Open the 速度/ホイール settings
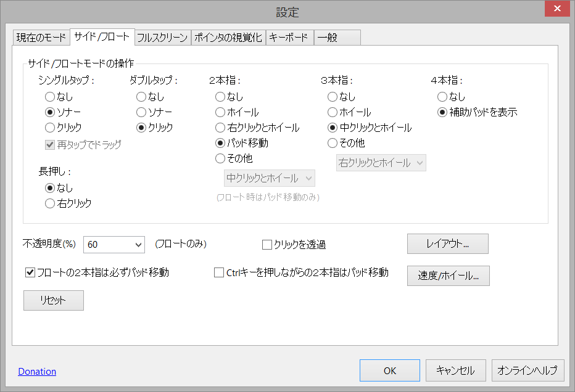575x392 pixels. click(x=448, y=276)
